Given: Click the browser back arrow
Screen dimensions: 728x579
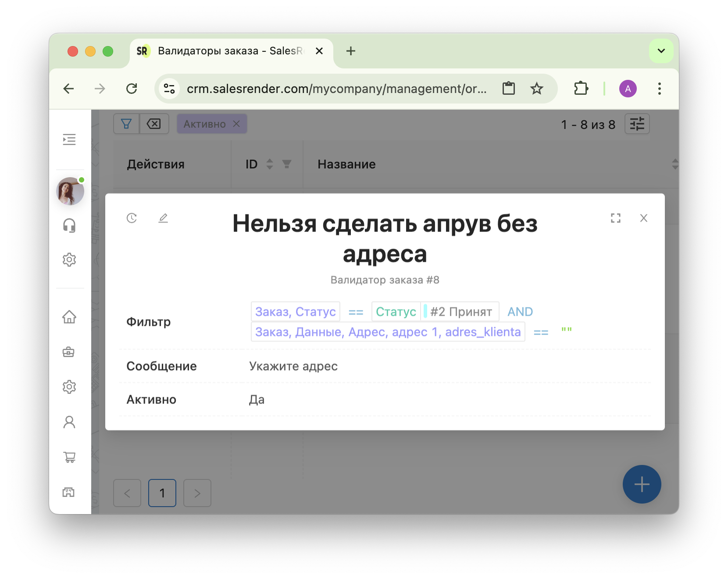Looking at the screenshot, I should pyautogui.click(x=69, y=89).
